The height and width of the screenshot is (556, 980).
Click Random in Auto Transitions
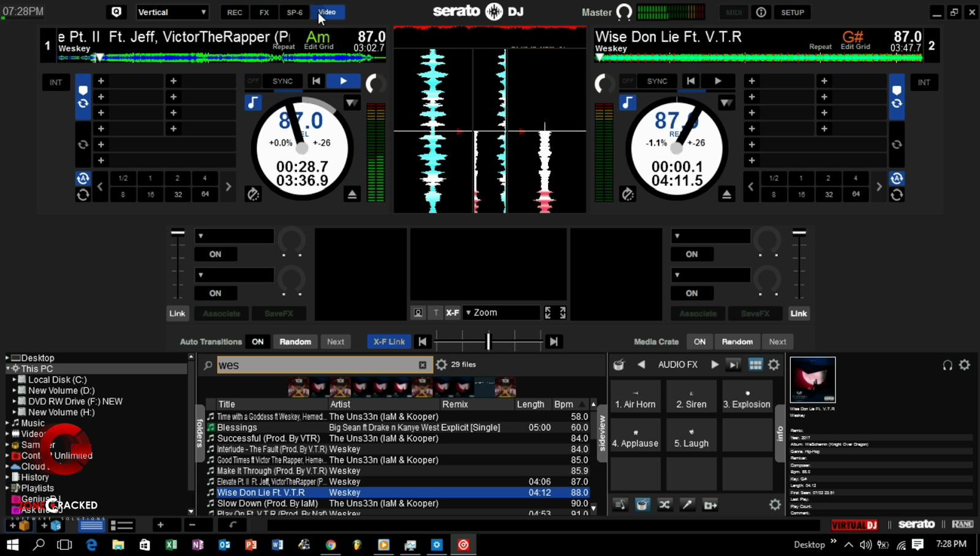(295, 342)
